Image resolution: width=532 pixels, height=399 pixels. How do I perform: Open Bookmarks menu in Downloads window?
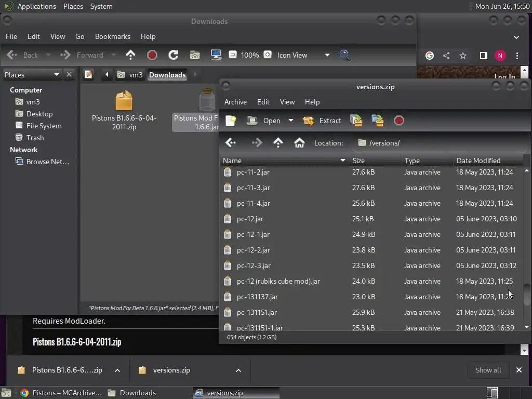pyautogui.click(x=113, y=36)
